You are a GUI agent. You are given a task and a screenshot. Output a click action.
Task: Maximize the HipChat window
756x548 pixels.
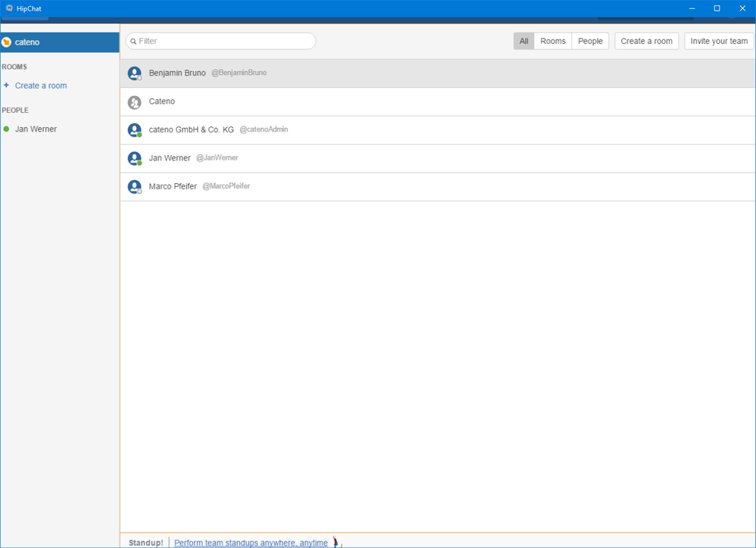[717, 8]
